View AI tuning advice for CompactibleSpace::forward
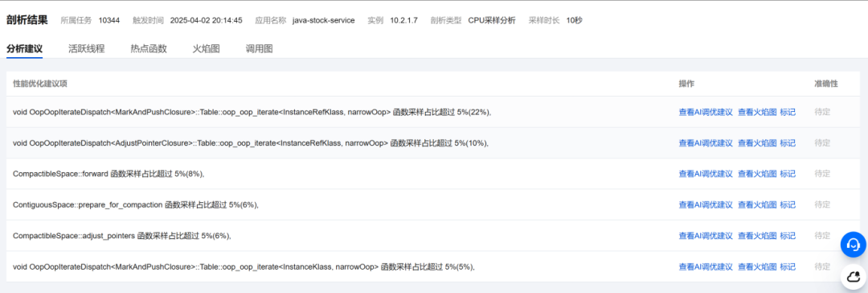 (x=706, y=174)
